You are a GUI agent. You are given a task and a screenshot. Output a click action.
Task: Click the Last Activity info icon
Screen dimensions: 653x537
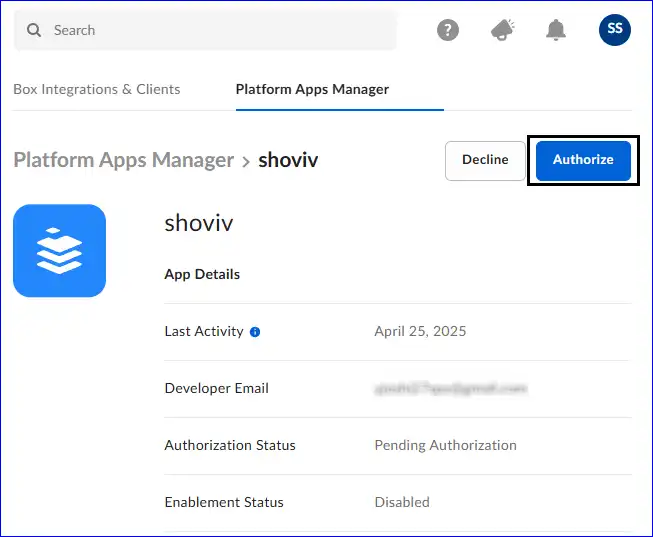[255, 332]
